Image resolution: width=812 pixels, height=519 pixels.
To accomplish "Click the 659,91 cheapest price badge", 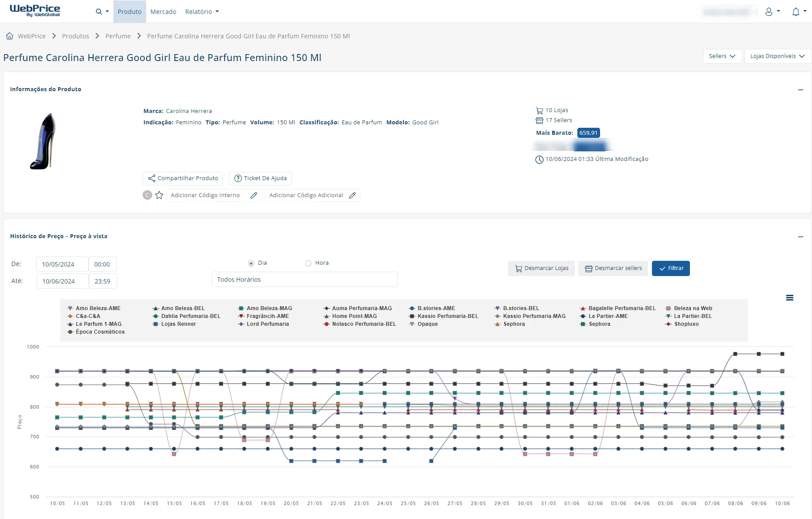I will (x=588, y=133).
